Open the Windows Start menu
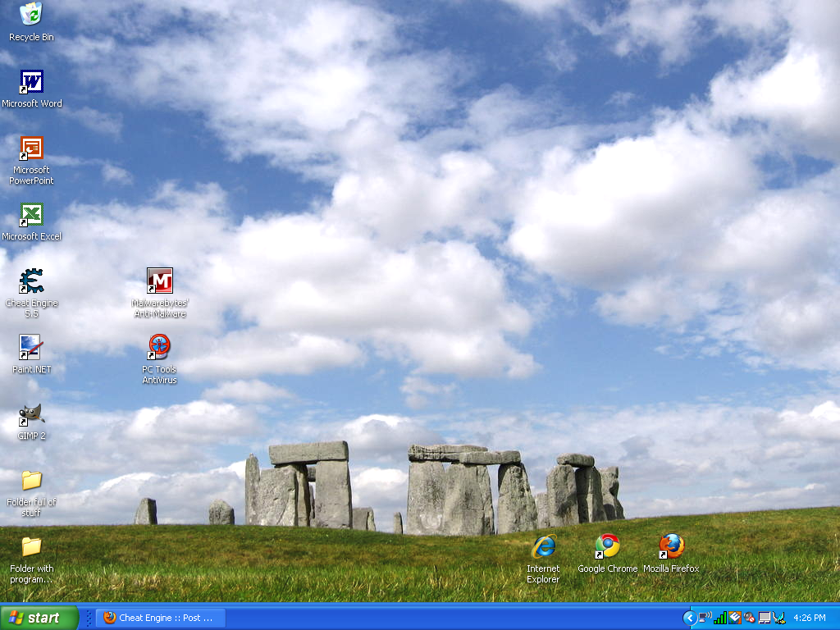The height and width of the screenshot is (630, 840). [39, 618]
